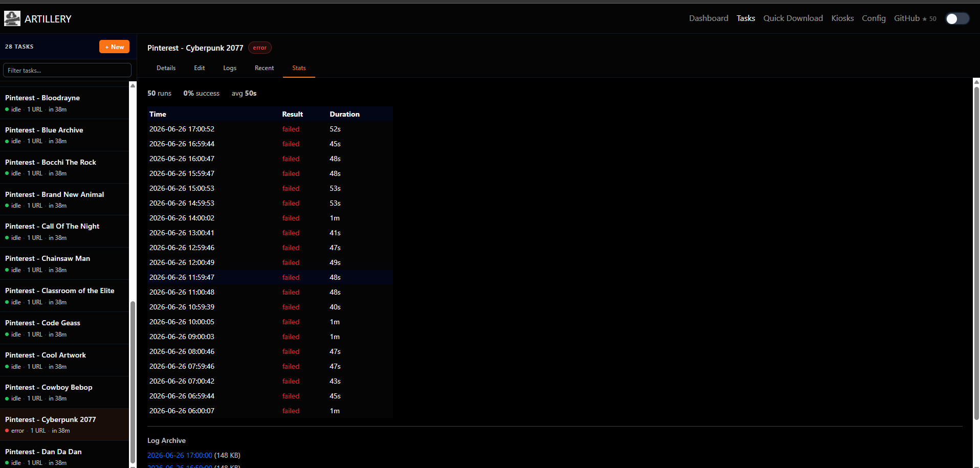Image resolution: width=980 pixels, height=468 pixels.
Task: Select Pinterest - Brand New Animal task
Action: tap(64, 199)
